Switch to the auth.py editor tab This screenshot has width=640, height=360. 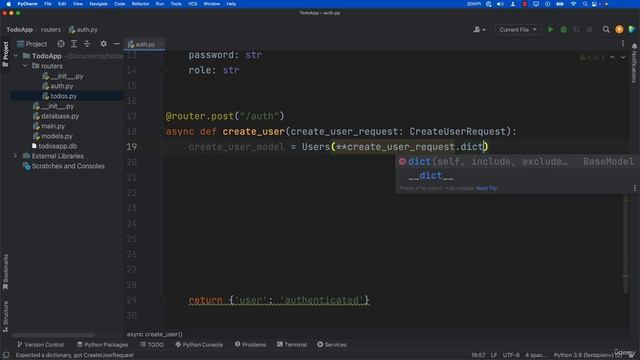pyautogui.click(x=144, y=44)
